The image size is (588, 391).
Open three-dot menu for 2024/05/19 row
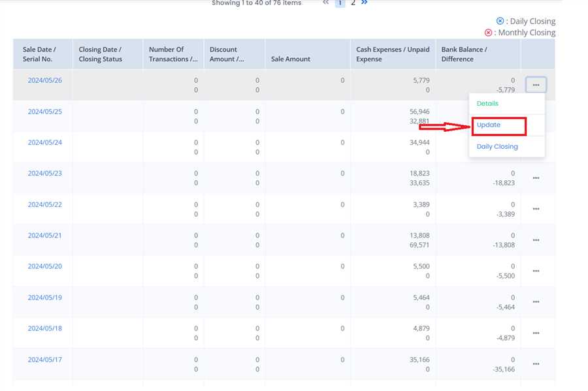point(536,302)
